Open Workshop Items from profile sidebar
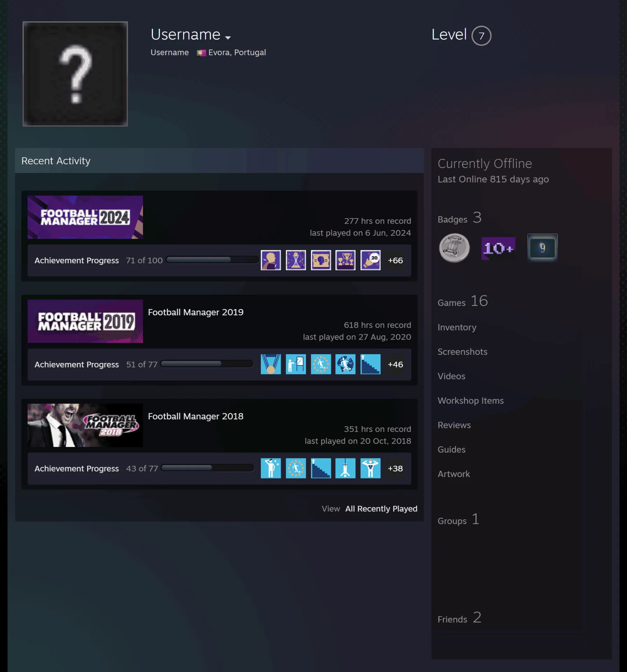The image size is (627, 672). click(x=471, y=400)
